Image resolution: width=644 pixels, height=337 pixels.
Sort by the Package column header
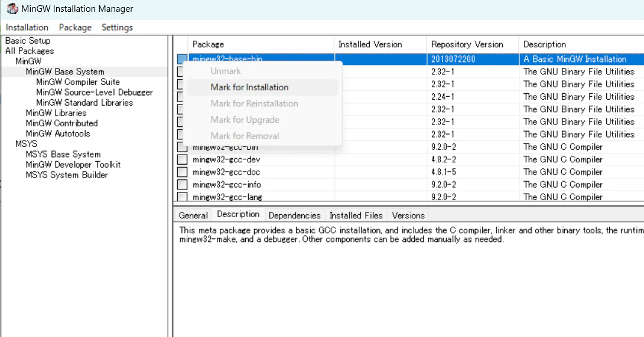click(261, 44)
